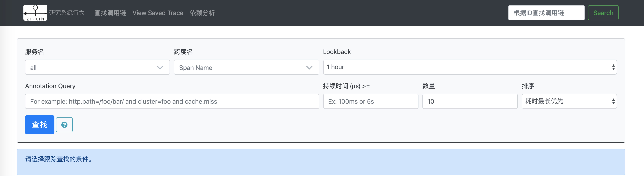Screen dimensions: 644x176
Task: Expand the Lookback 1 hour selector
Action: (465, 67)
